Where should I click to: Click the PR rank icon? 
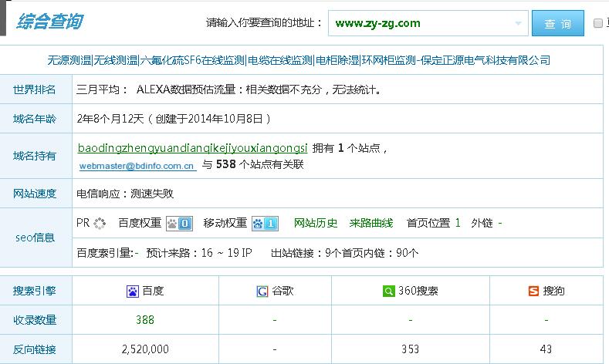pyautogui.click(x=99, y=224)
